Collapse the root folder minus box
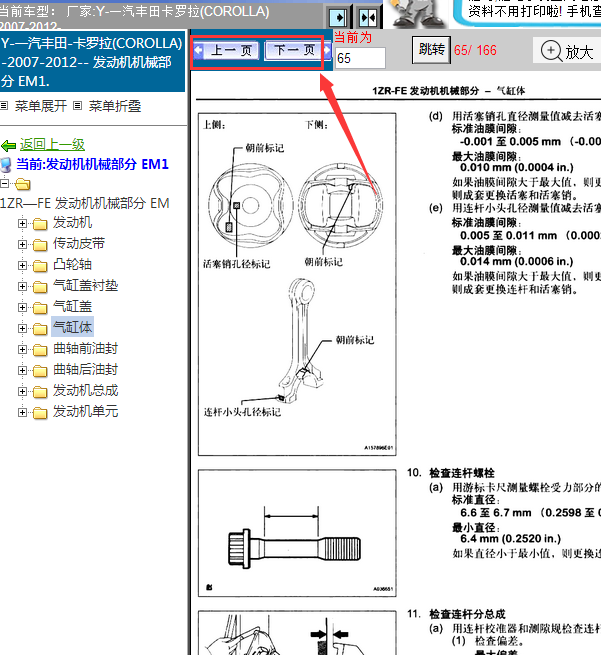The width and height of the screenshot is (601, 655). (x=5, y=183)
